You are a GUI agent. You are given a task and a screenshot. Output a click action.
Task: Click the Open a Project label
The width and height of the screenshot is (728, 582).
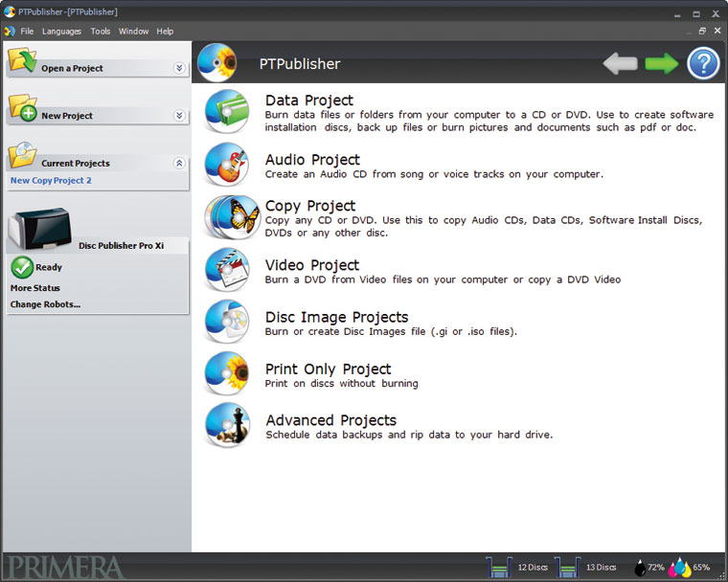[x=72, y=68]
